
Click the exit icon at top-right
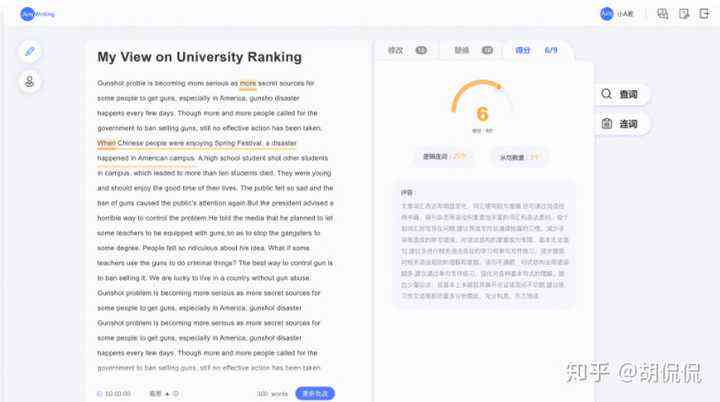click(x=704, y=14)
